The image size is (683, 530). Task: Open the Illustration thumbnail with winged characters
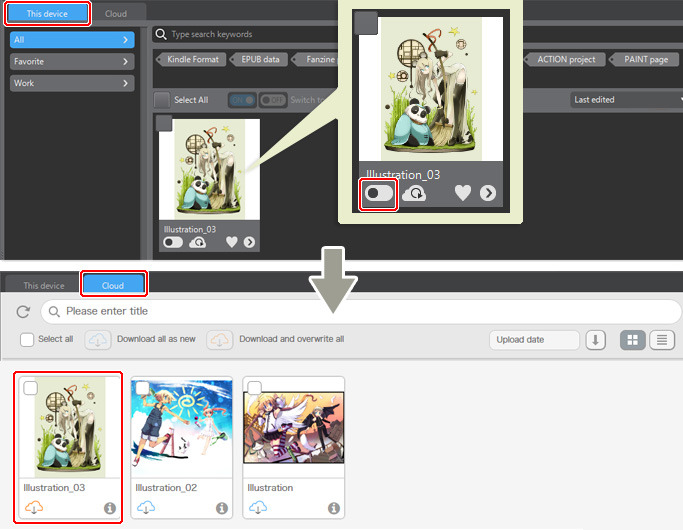click(294, 428)
